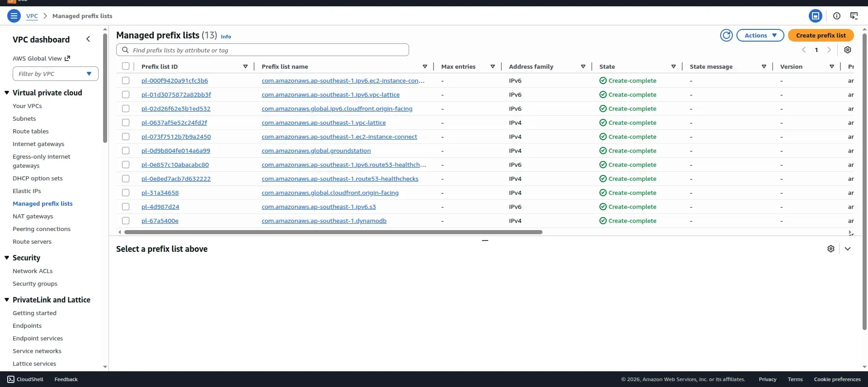Check the pl-0d9b804fe014a6a99 row
The image size is (868, 387).
coord(126,151)
